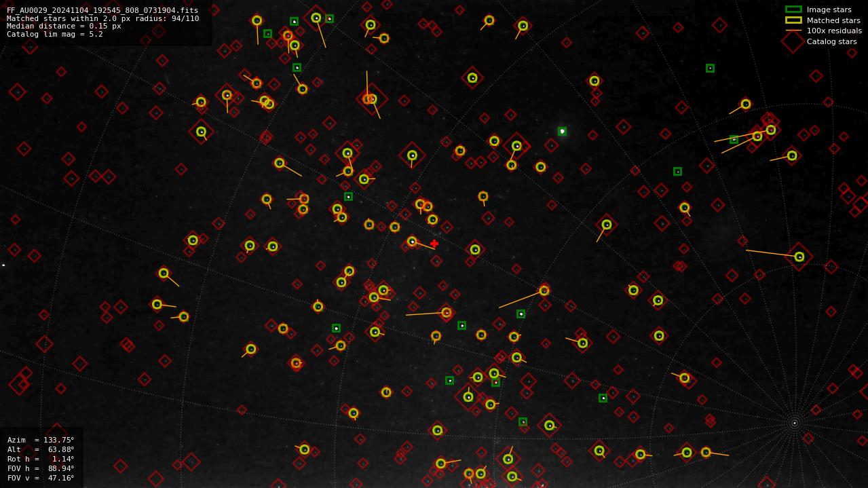Click the 'Rot h = 1.14°' readout
868x488 pixels.
[41, 459]
